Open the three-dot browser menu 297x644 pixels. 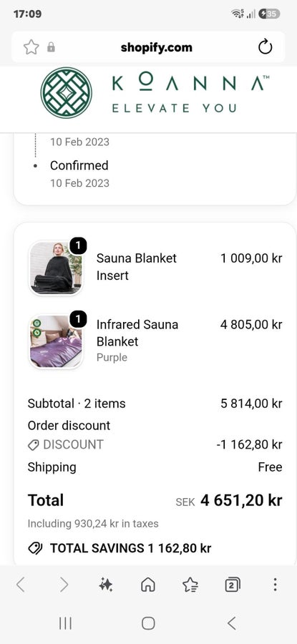pos(275,585)
